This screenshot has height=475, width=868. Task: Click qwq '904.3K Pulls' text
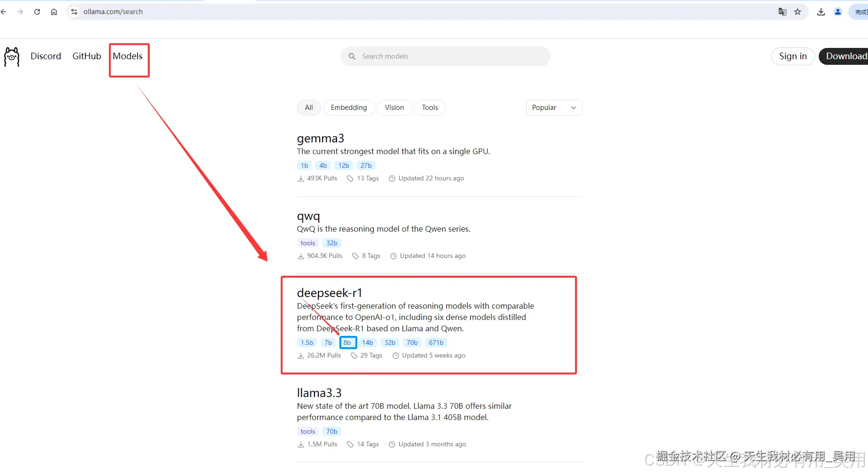pos(324,256)
